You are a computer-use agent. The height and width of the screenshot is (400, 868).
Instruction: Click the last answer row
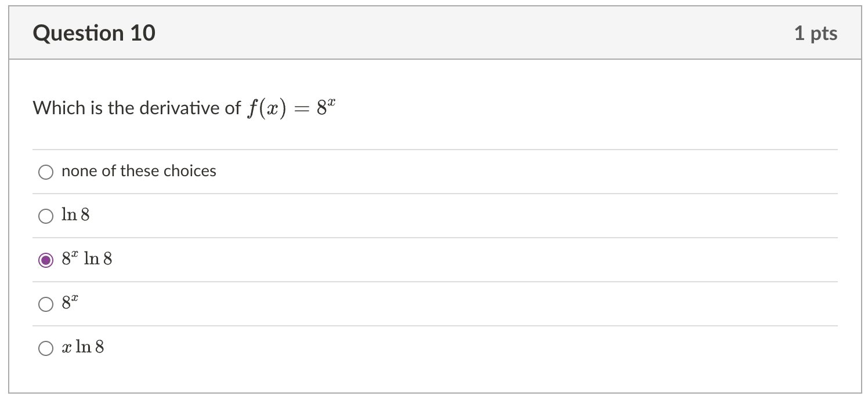point(434,347)
